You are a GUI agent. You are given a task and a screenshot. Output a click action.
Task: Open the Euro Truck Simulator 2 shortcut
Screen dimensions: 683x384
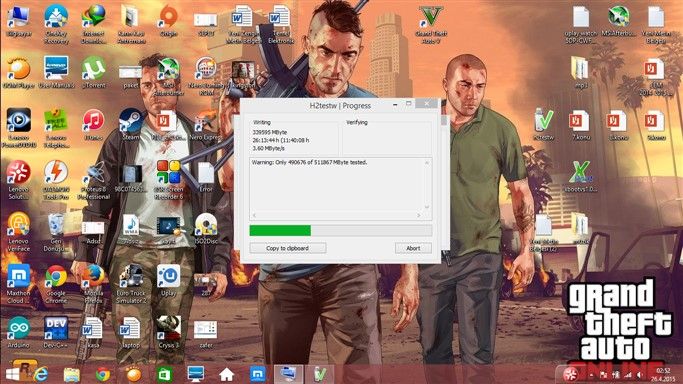tap(131, 284)
